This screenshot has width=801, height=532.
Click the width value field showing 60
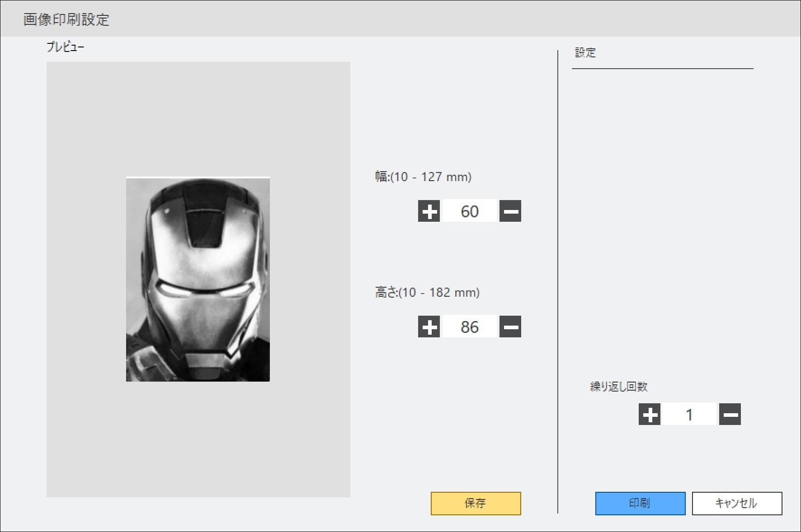click(x=470, y=211)
